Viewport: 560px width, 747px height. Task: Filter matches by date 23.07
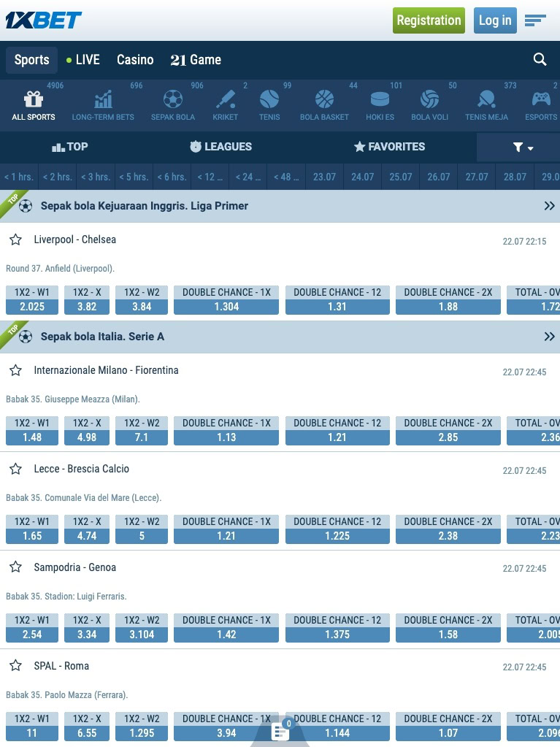tap(324, 177)
